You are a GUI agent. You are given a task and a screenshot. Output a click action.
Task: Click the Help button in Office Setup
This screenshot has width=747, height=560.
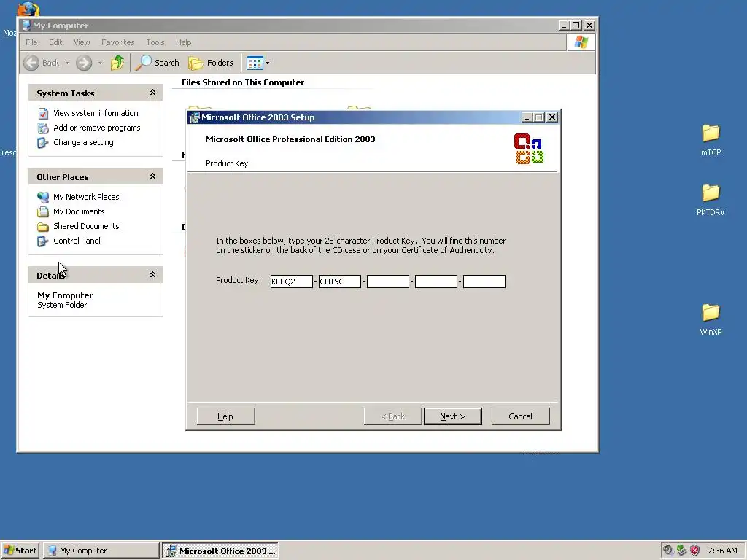(226, 416)
